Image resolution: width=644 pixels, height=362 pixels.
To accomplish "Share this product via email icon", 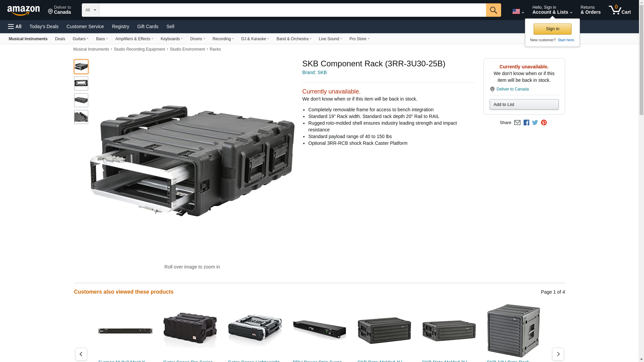I will coord(517,123).
